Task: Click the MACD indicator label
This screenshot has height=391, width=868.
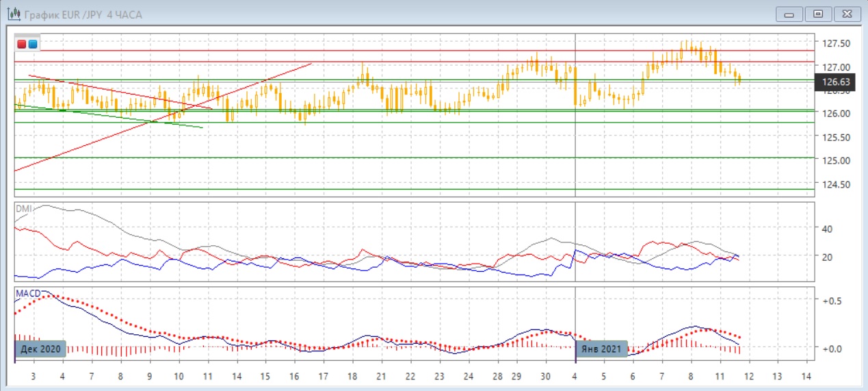Action: (x=27, y=294)
